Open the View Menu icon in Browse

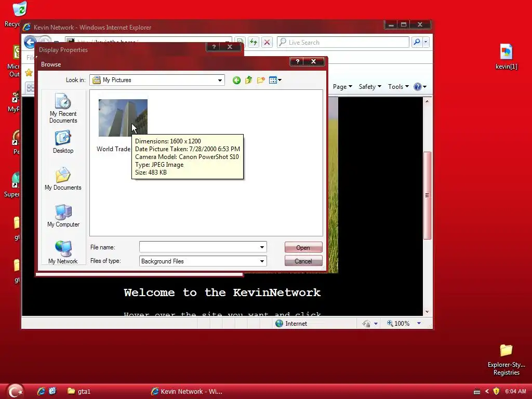[275, 80]
